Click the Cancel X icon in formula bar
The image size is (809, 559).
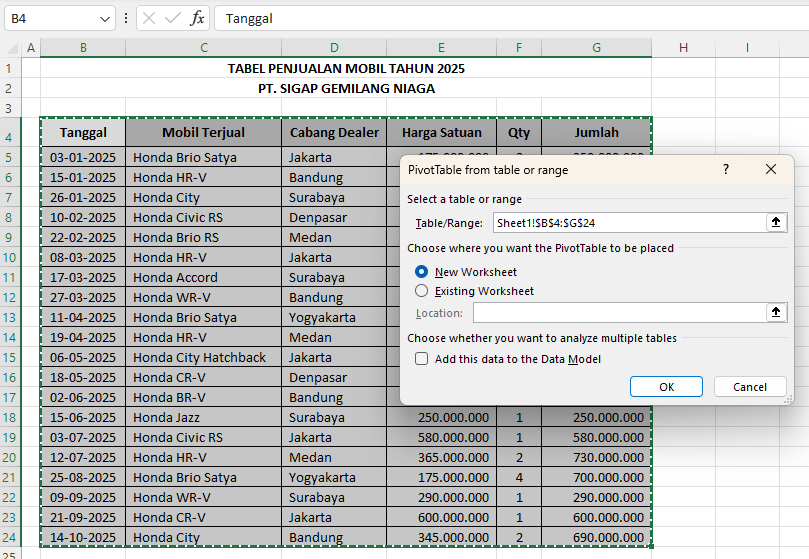coord(149,18)
